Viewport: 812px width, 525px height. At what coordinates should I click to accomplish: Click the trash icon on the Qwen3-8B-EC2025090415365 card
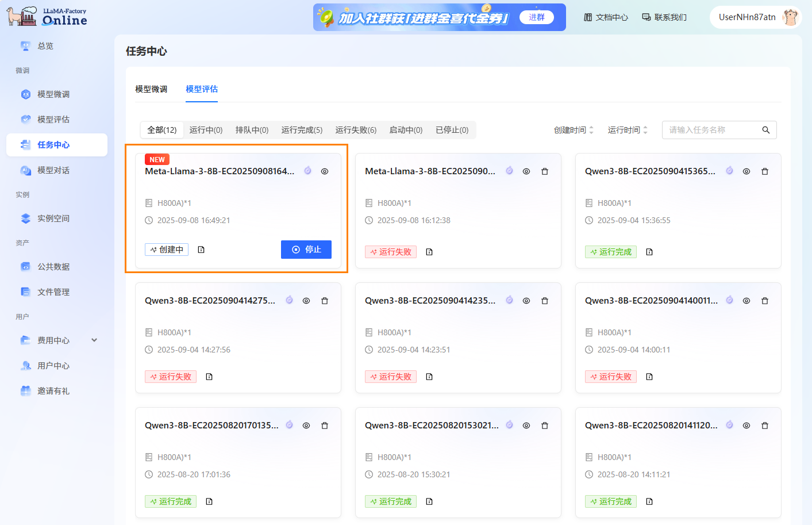click(x=764, y=171)
